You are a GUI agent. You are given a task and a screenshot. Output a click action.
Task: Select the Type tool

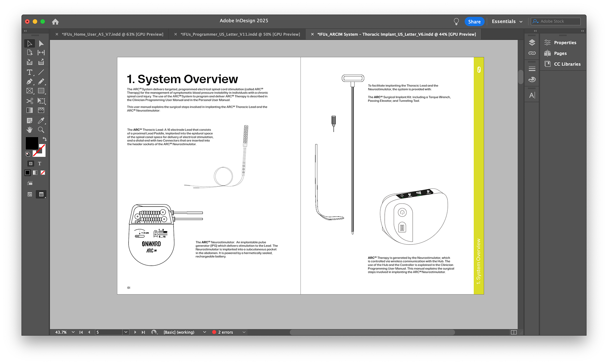pos(29,72)
